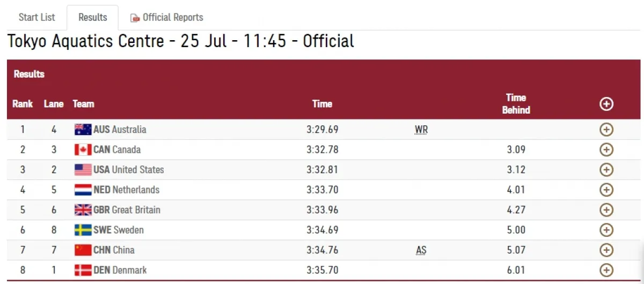Expand United States row details
This screenshot has width=644, height=284.
point(606,170)
